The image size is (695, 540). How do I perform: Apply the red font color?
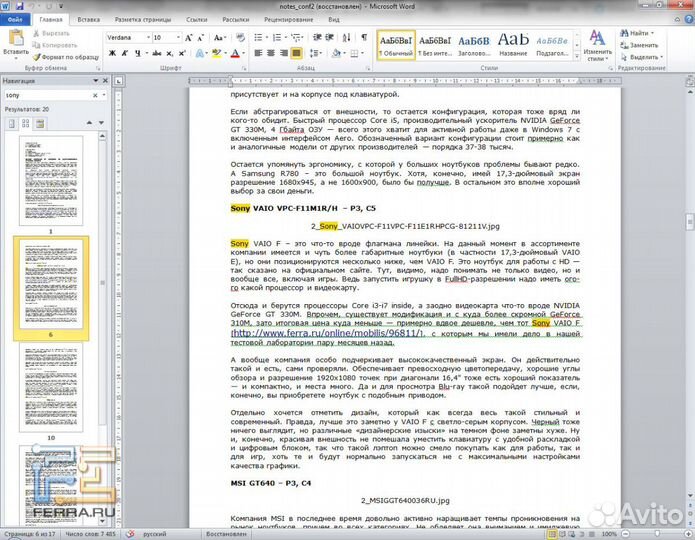[x=235, y=54]
